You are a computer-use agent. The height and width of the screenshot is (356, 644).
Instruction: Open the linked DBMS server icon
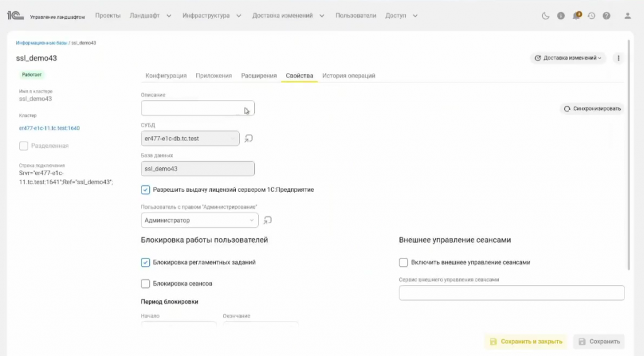(248, 138)
